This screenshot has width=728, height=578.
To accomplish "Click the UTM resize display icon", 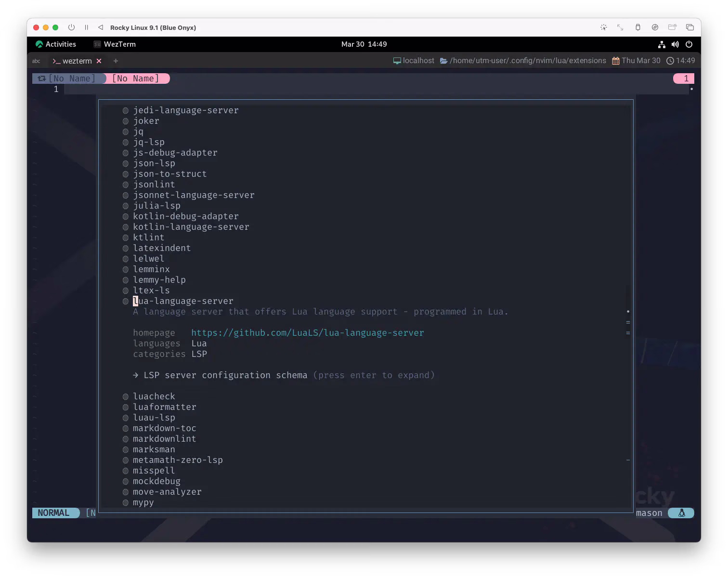I will [x=620, y=27].
